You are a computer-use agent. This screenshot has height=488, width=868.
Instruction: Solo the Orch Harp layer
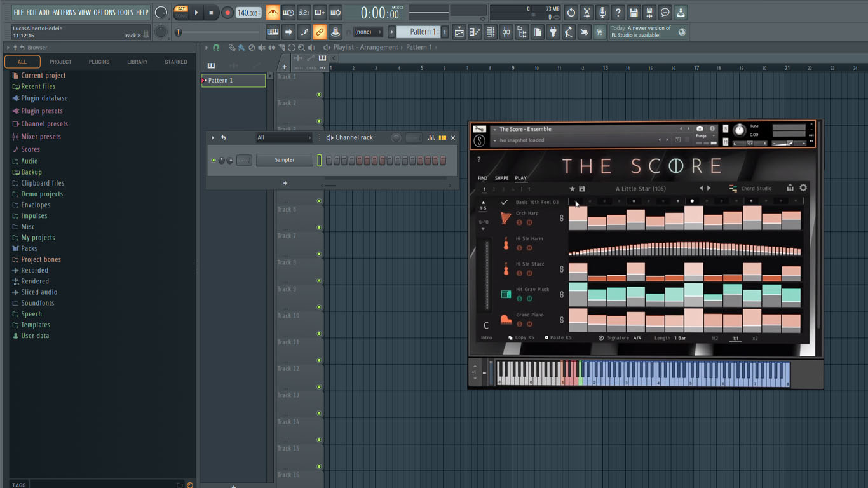(519, 222)
